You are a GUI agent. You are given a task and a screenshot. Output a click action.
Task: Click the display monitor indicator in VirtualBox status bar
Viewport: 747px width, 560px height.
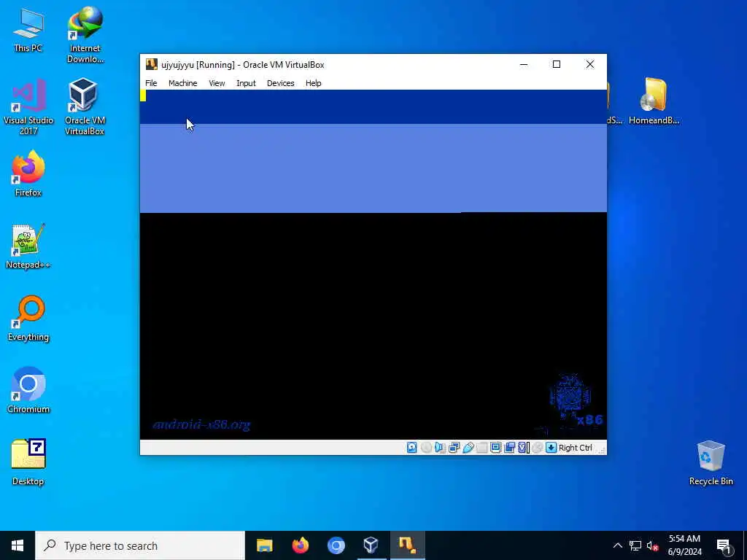(x=495, y=448)
